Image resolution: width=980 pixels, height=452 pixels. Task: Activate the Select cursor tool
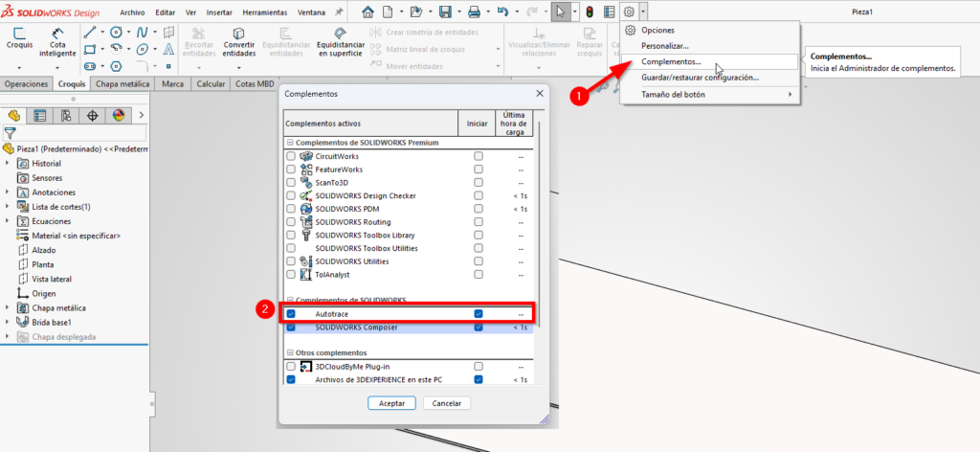[560, 11]
